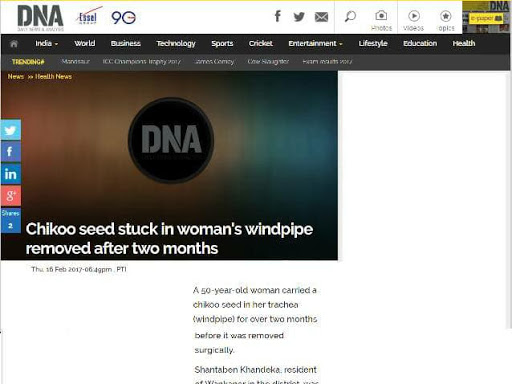Open the Lifestyle section
Screen dimensions: 512x384
pyautogui.click(x=373, y=44)
